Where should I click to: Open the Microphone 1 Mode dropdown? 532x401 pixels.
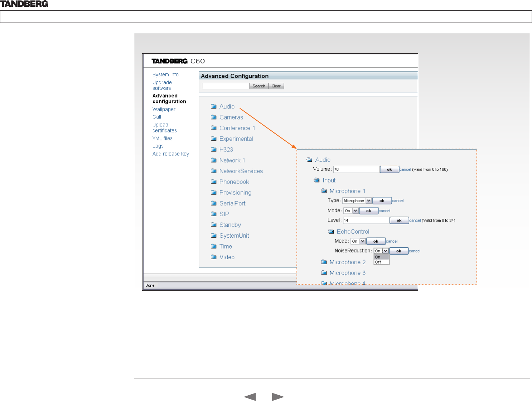(x=351, y=211)
